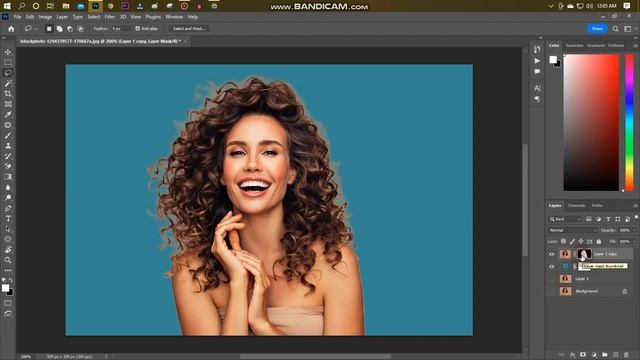640x360 pixels.
Task: Select the Hand tool
Action: [8, 250]
